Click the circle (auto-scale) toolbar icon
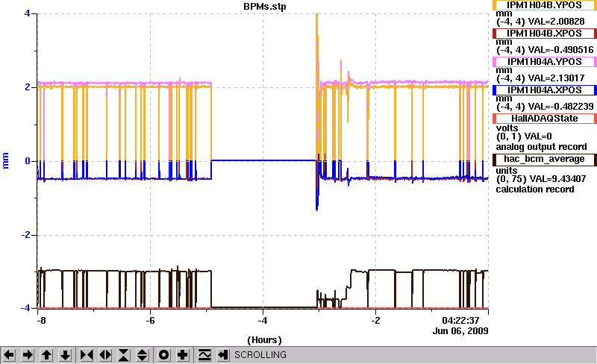This screenshot has height=364, width=597. coord(163,355)
